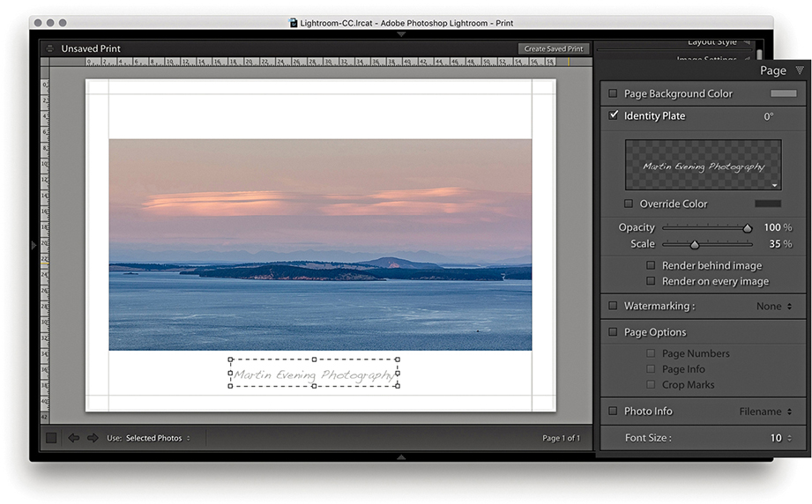Show the top module picker panel arrow
Viewport: 812px width, 504px height.
401,34
